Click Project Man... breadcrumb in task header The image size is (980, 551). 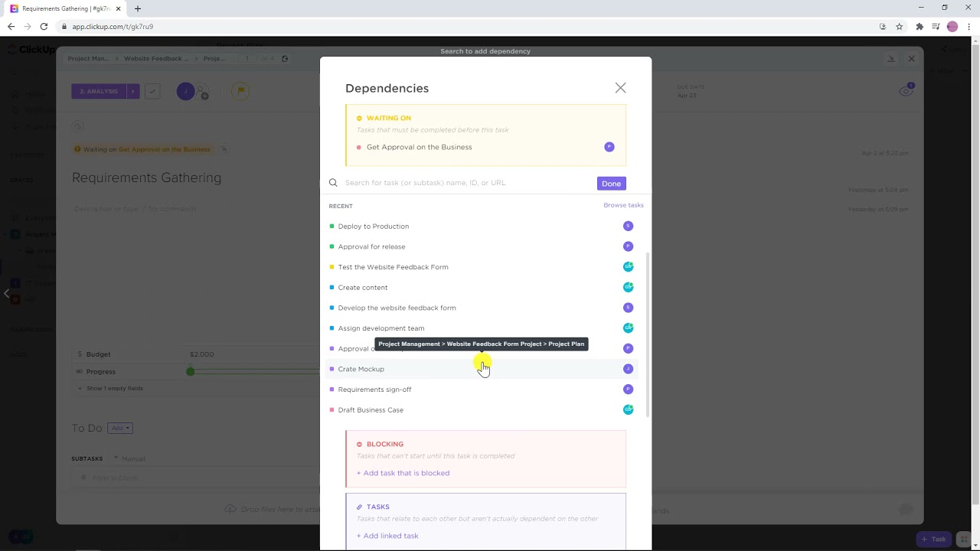(x=88, y=58)
